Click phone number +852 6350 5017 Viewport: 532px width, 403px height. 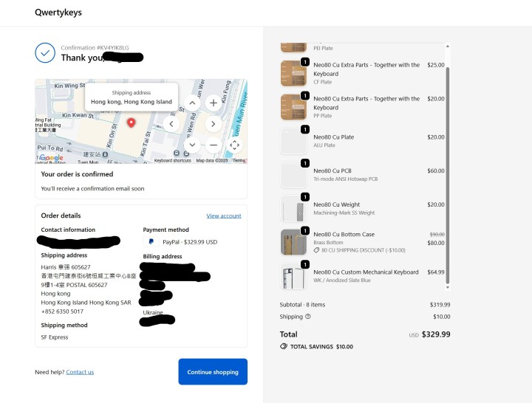click(x=62, y=311)
